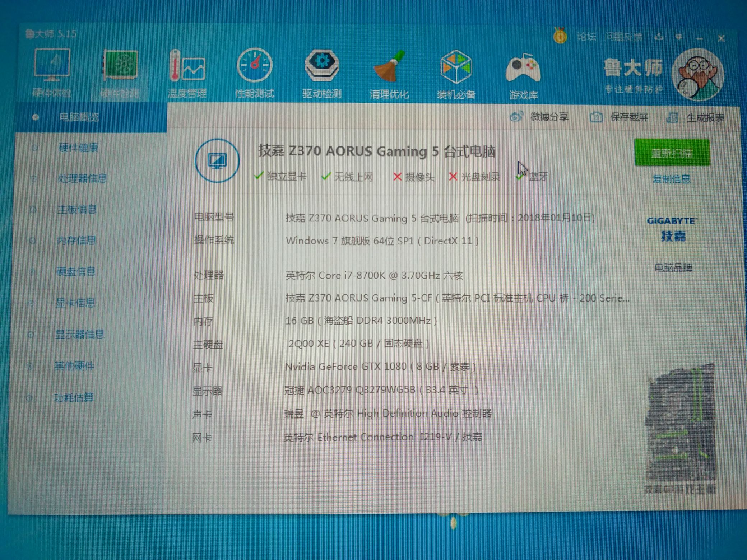Click the 蓝牙 feature indicator
Viewport: 747px width, 560px height.
pos(532,177)
